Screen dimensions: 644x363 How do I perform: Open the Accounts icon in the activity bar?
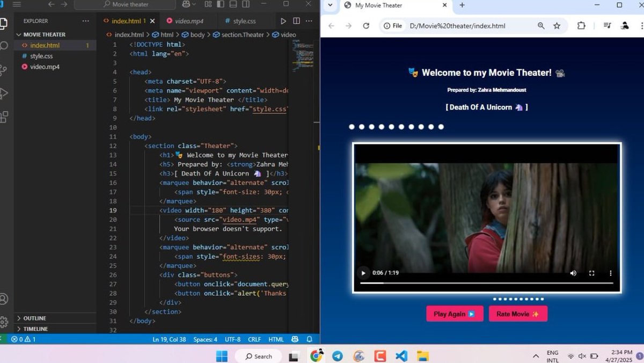4,299
